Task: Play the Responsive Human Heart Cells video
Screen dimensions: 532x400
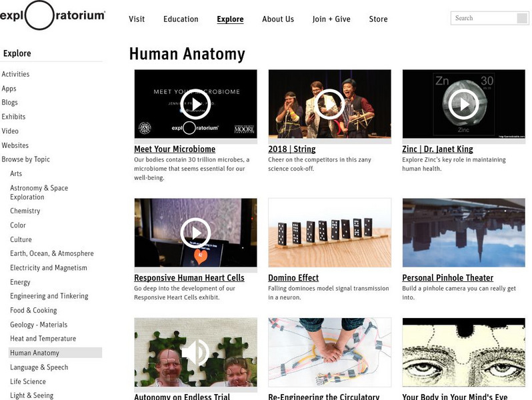Action: pos(195,233)
